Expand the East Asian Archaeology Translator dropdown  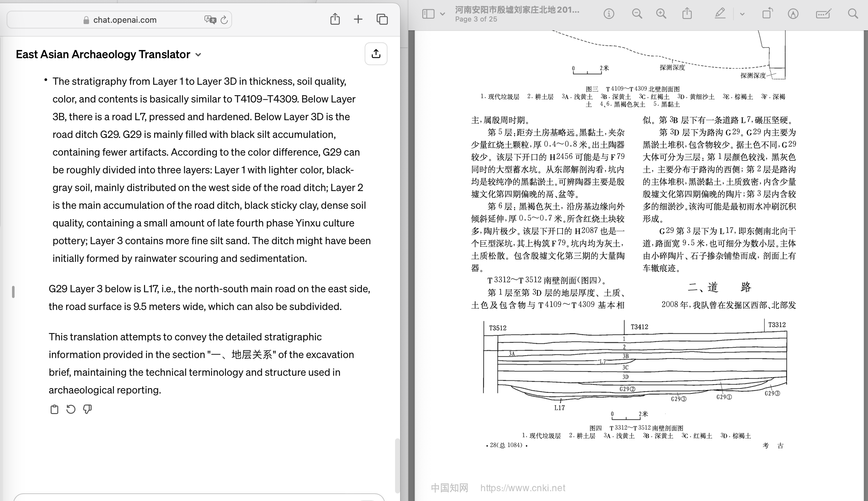point(198,55)
